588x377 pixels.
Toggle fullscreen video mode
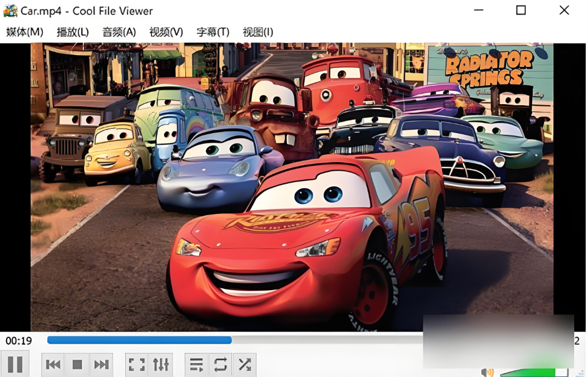[137, 364]
